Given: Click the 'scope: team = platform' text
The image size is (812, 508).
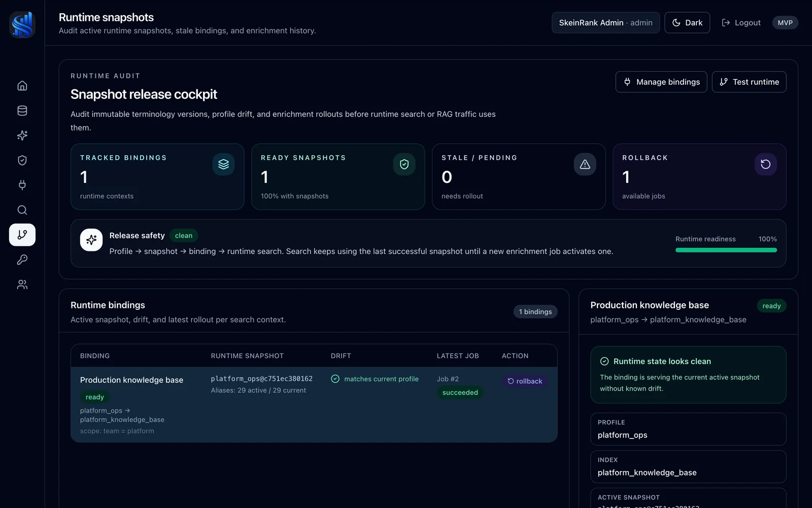Looking at the screenshot, I should coord(117,431).
